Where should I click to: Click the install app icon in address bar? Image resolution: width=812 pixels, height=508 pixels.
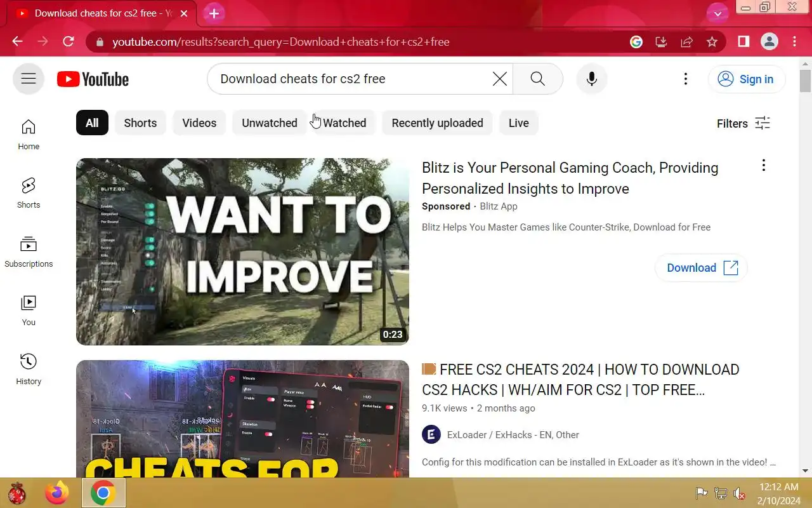point(661,42)
